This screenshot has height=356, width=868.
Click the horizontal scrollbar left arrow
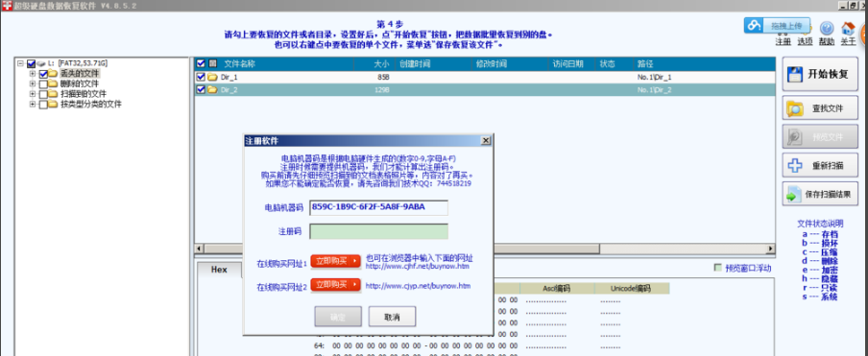pos(200,249)
